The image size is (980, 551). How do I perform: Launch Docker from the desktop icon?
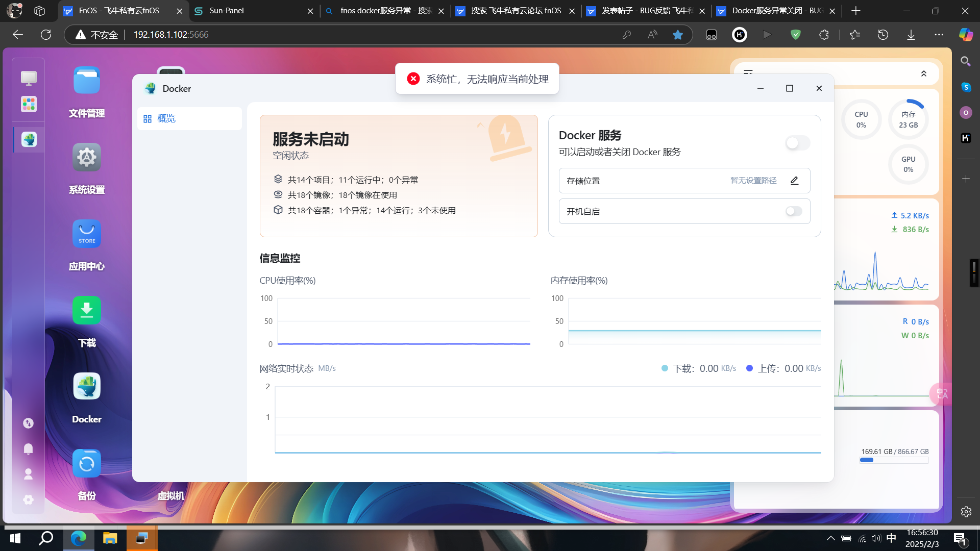(x=86, y=387)
